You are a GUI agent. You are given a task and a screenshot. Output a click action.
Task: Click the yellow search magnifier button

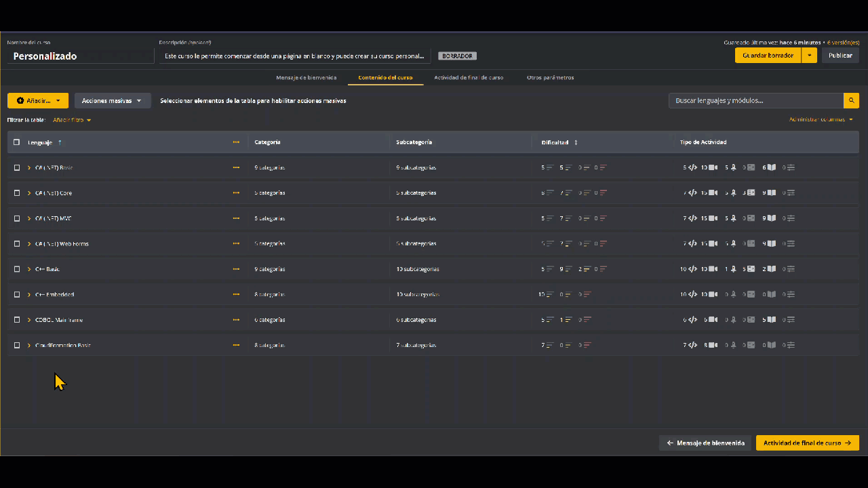(851, 100)
